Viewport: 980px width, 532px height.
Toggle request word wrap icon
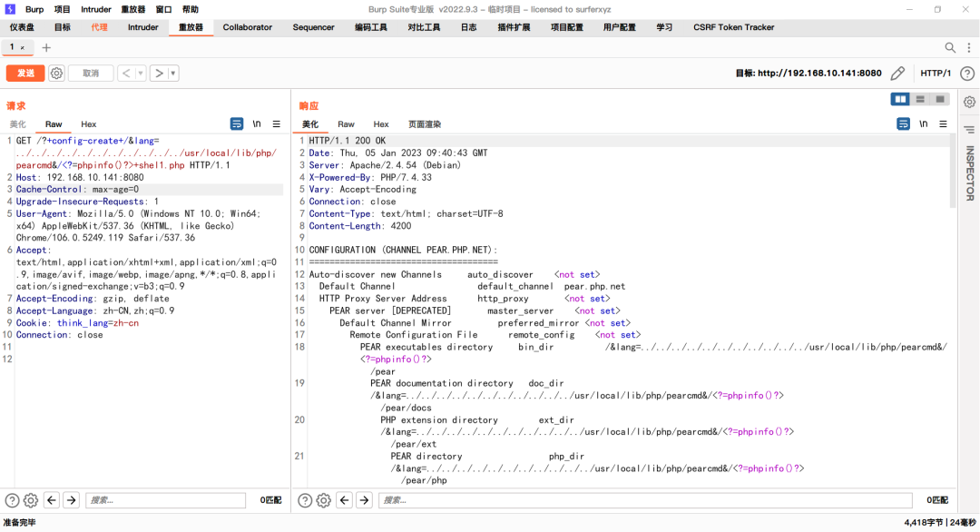click(x=236, y=123)
